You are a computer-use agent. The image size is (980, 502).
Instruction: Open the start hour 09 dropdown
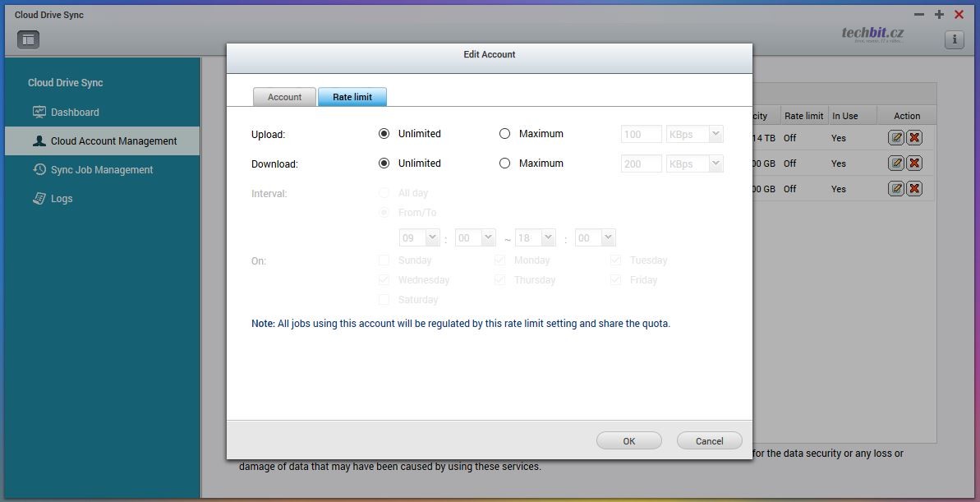[x=420, y=238]
